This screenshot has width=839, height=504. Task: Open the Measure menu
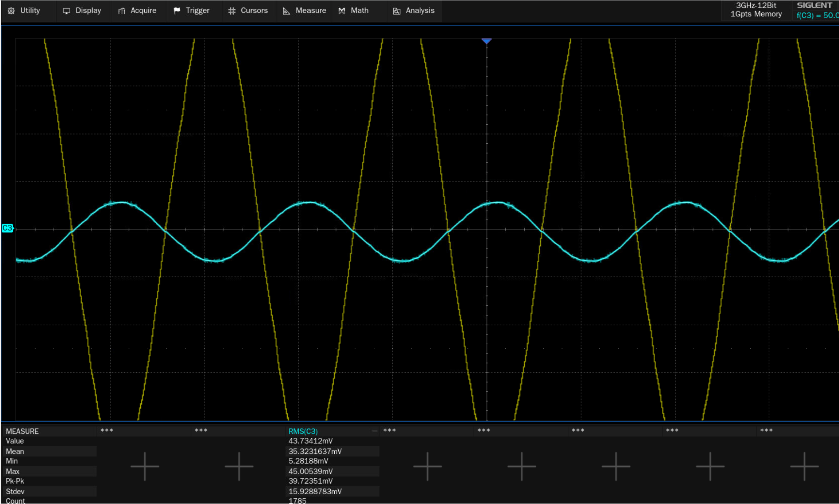click(x=305, y=11)
